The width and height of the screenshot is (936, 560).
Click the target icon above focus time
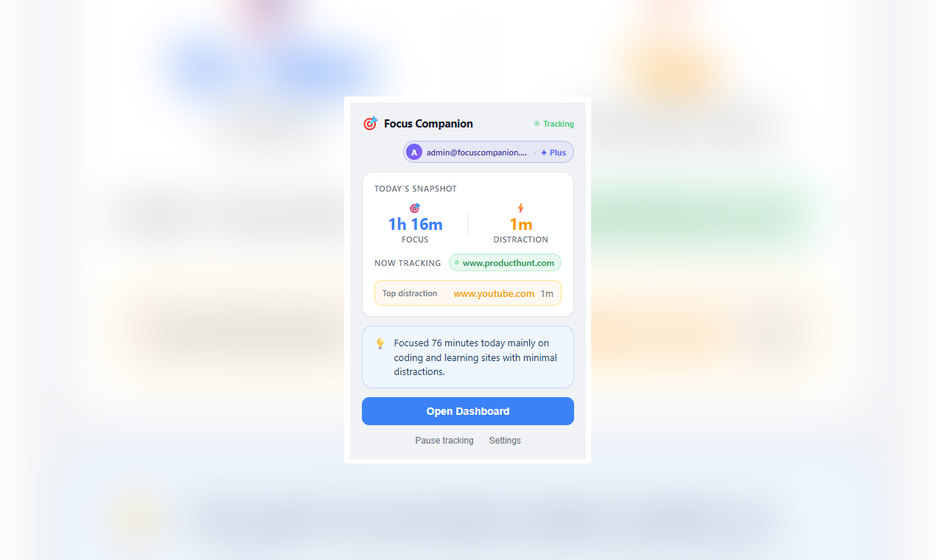(x=415, y=208)
